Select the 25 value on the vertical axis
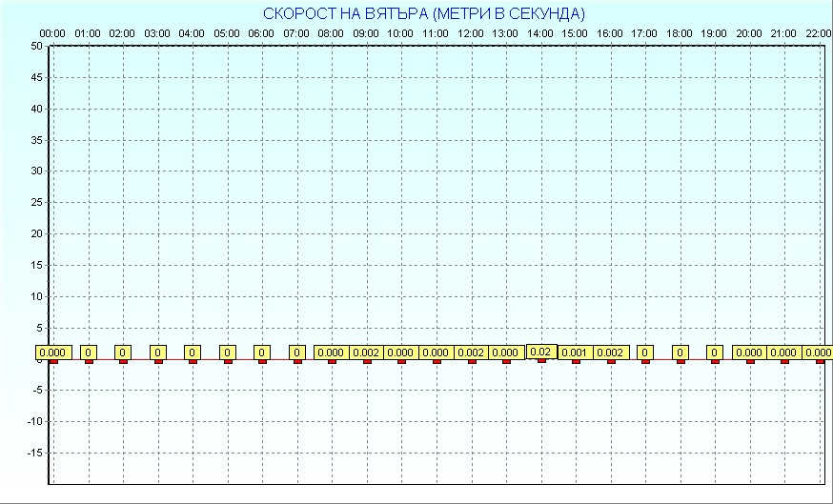 (36, 202)
